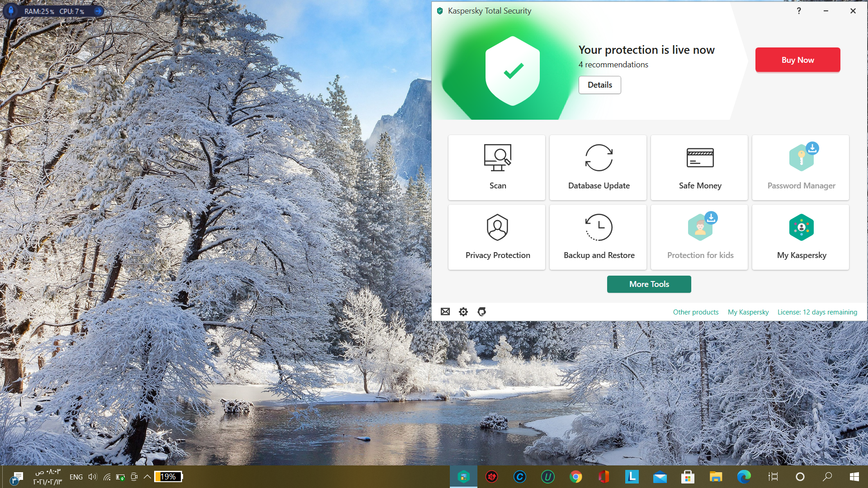Open Privacy Protection
The width and height of the screenshot is (868, 488).
[x=497, y=237]
